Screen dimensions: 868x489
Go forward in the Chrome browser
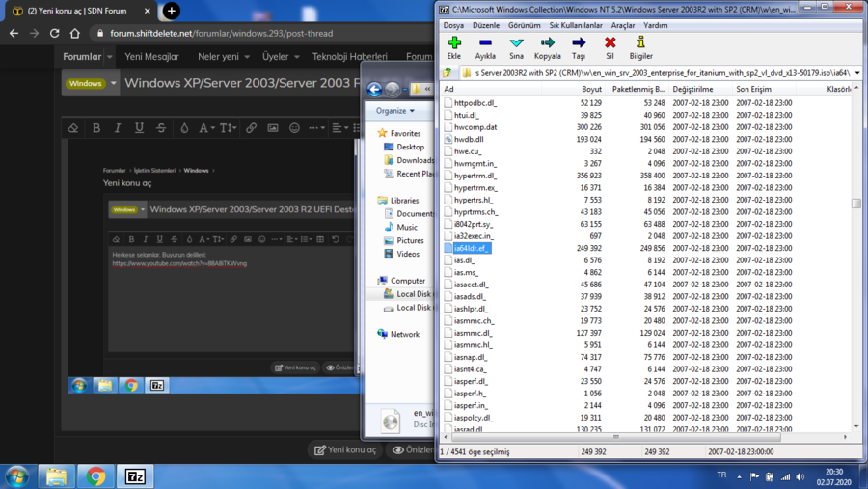pyautogui.click(x=35, y=33)
